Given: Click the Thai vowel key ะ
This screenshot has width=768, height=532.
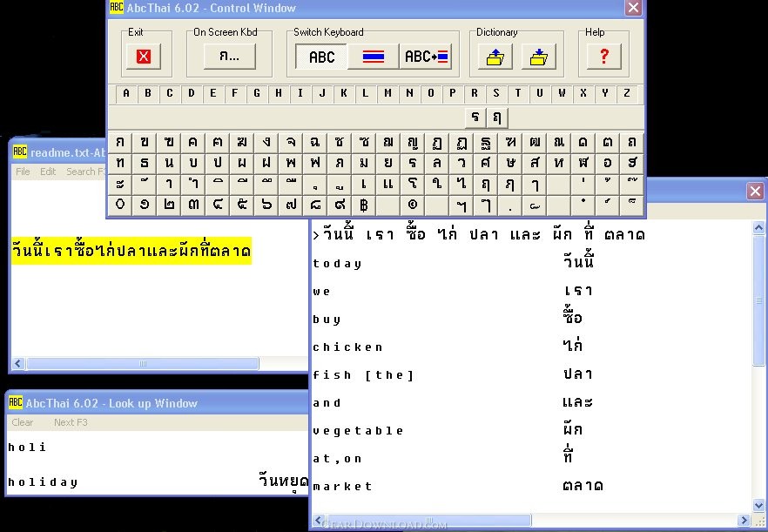Looking at the screenshot, I should [x=120, y=185].
